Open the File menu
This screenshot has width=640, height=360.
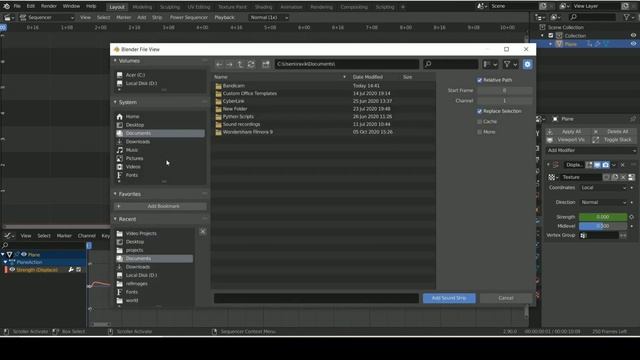[x=17, y=6]
